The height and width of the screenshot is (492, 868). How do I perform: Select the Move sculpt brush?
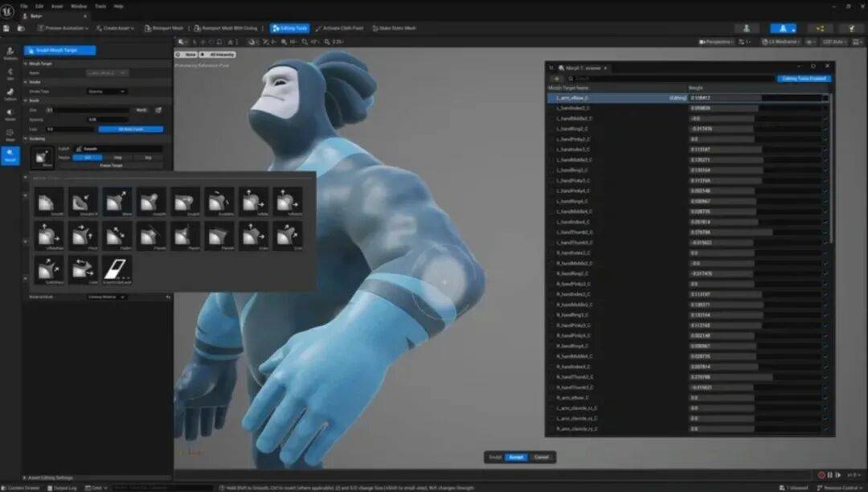(117, 202)
